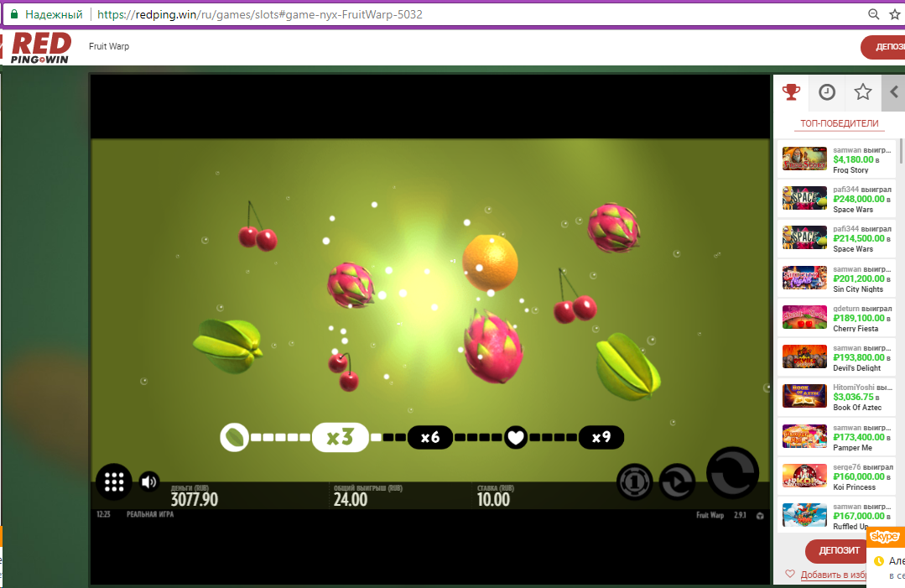Click the РЕАЛЬНАЯ ИГРА label
The image size is (905, 588).
[150, 514]
